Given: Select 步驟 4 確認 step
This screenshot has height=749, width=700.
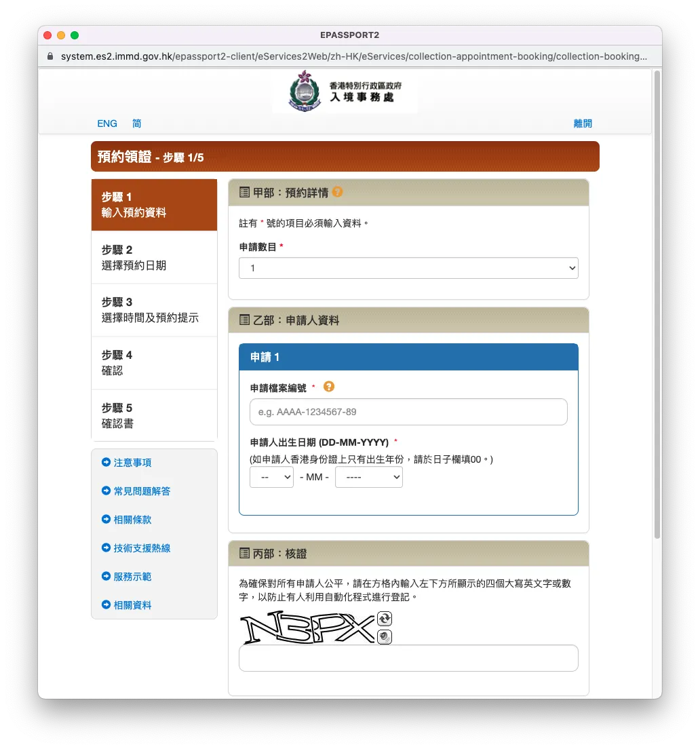Looking at the screenshot, I should pyautogui.click(x=154, y=363).
